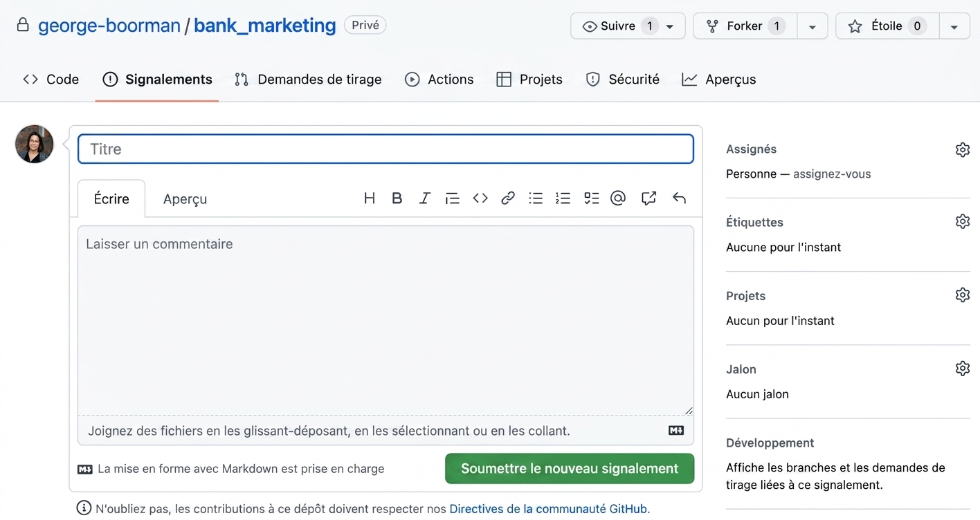Add a link using the chain icon
Image resolution: width=980 pixels, height=520 pixels.
point(508,198)
